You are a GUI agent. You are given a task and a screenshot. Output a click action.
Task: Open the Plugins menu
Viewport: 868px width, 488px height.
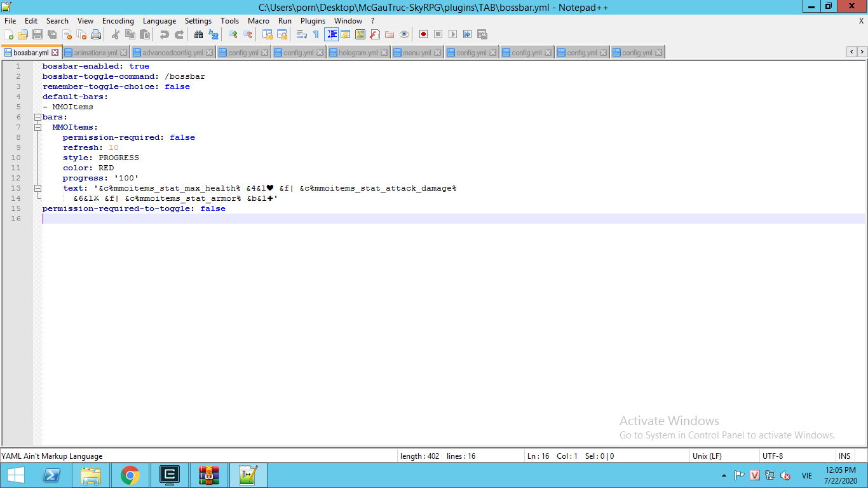313,21
